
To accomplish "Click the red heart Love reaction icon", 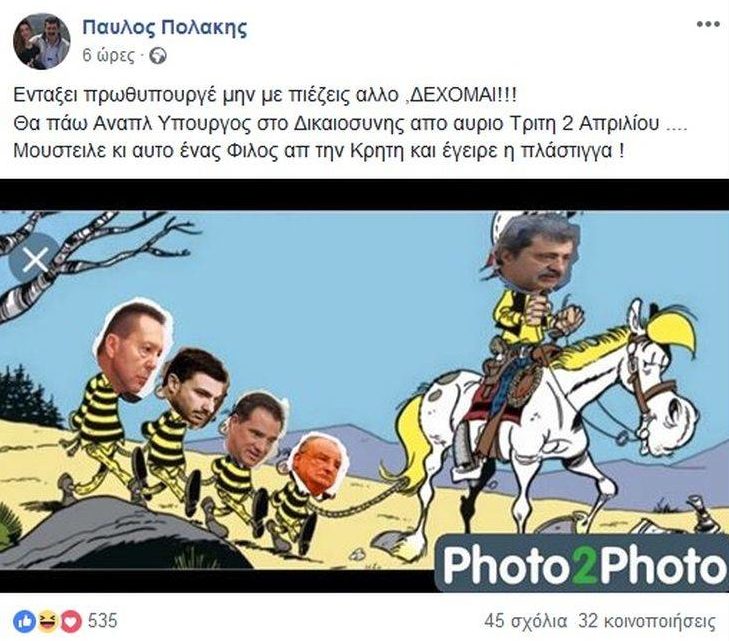I will click(70, 621).
